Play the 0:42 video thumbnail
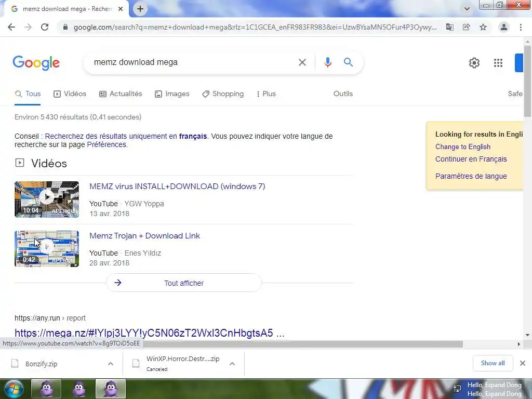This screenshot has height=399, width=532. coord(47,249)
